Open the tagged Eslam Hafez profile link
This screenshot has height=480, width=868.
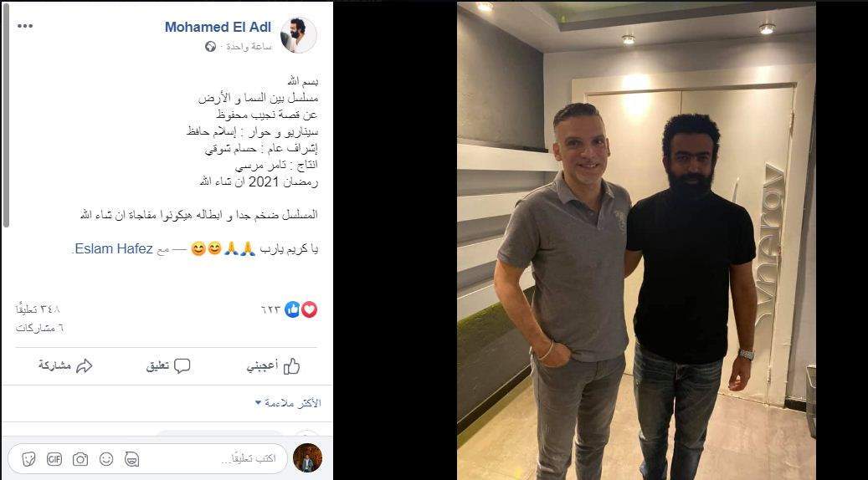[x=114, y=249]
